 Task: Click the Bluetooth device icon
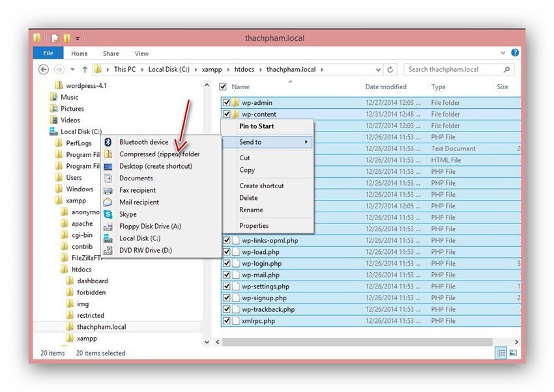[108, 142]
